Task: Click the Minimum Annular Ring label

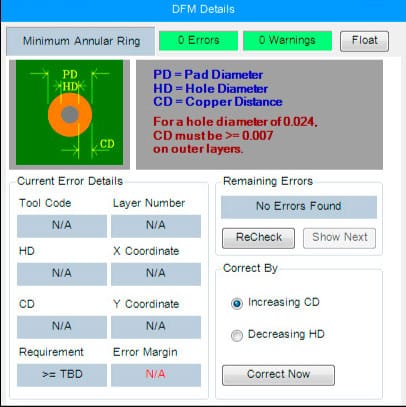Action: point(81,41)
